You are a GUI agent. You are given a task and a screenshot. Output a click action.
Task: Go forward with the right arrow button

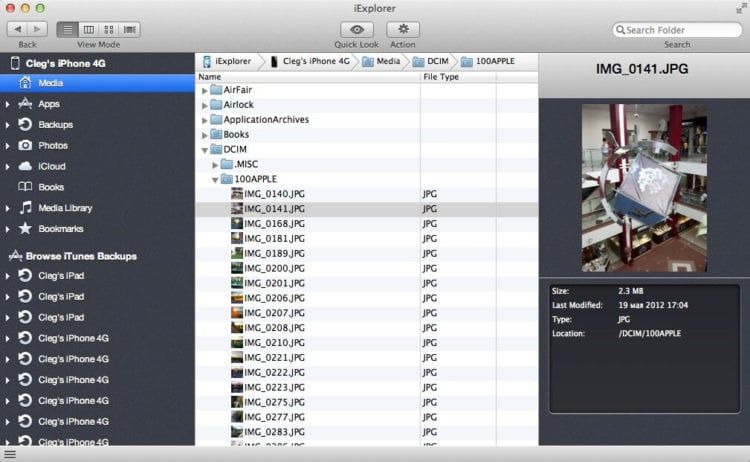[37, 29]
